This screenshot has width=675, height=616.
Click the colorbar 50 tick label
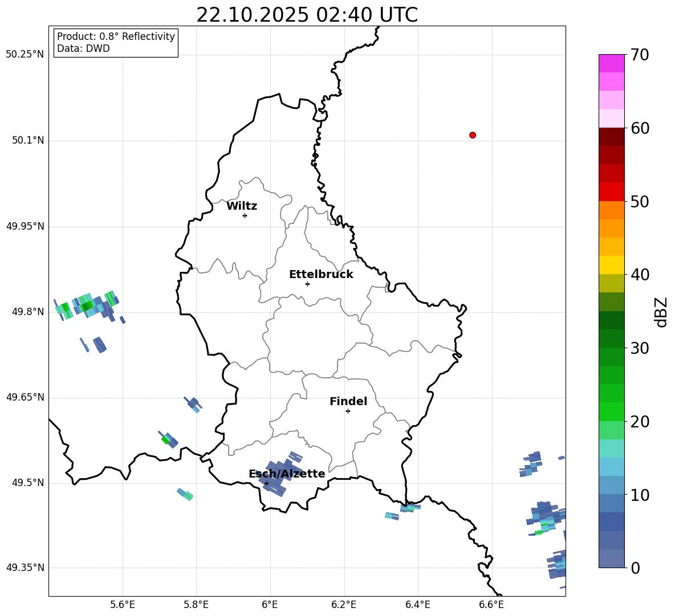pos(640,201)
